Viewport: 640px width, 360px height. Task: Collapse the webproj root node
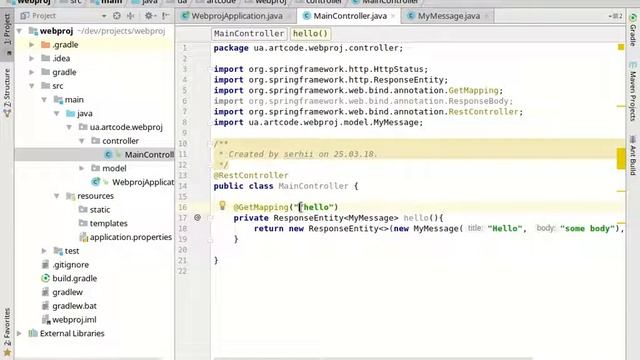[19, 31]
